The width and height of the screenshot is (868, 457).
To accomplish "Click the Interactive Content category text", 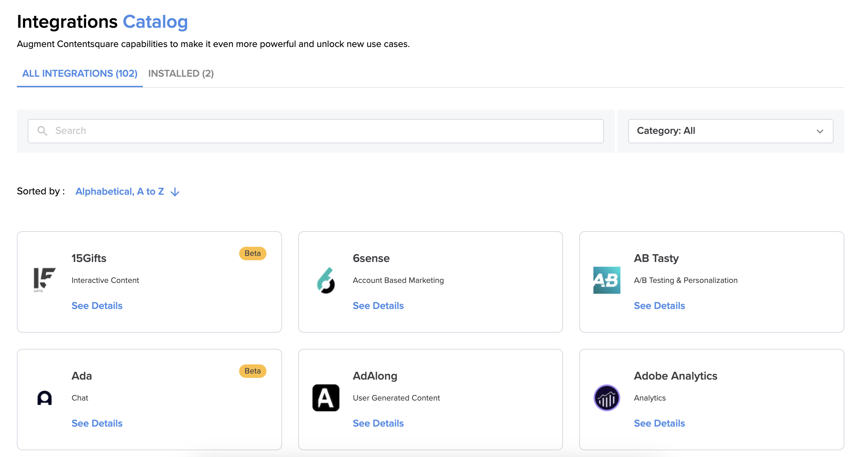I will tap(105, 280).
